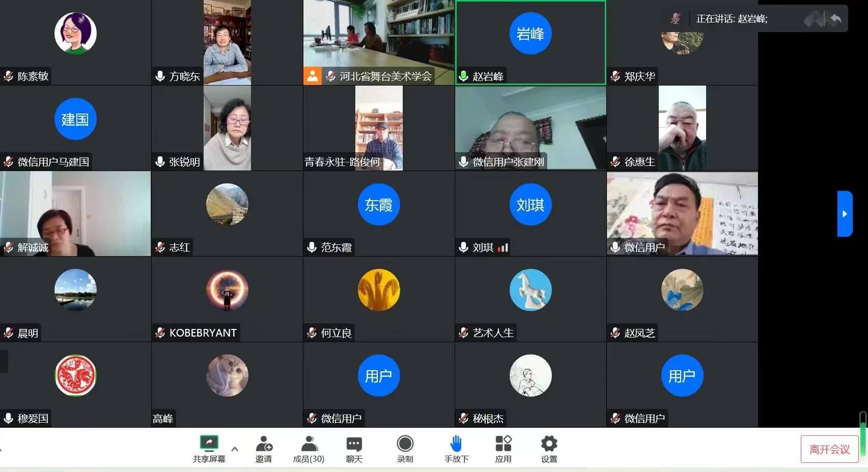Viewport: 868px width, 472px height.
Task: Start recording with the 录制 icon
Action: [405, 443]
